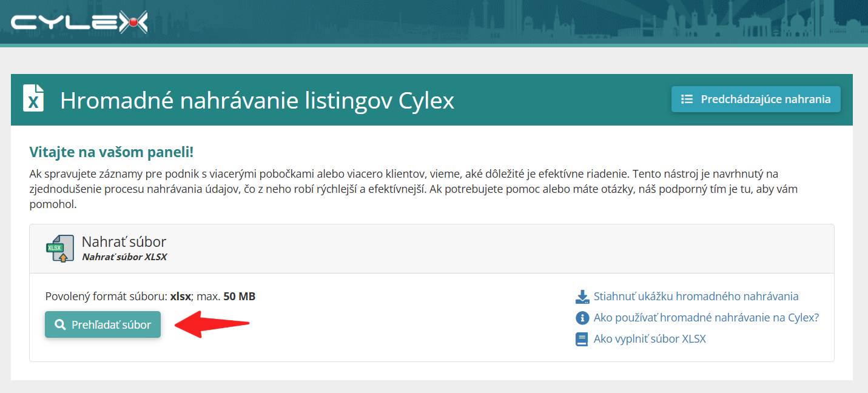Viewport: 868px width, 393px height.
Task: Open Ako používať hromadné nahrávanie na Cylex link
Action: point(706,318)
